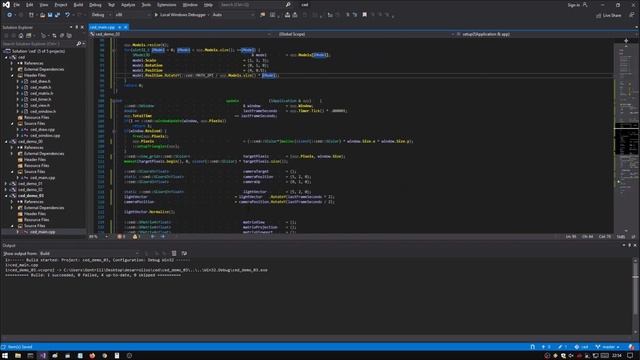This screenshot has height=360, width=640.
Task: Toggle the bookmark icon in the toolbar
Action: (x=364, y=15)
